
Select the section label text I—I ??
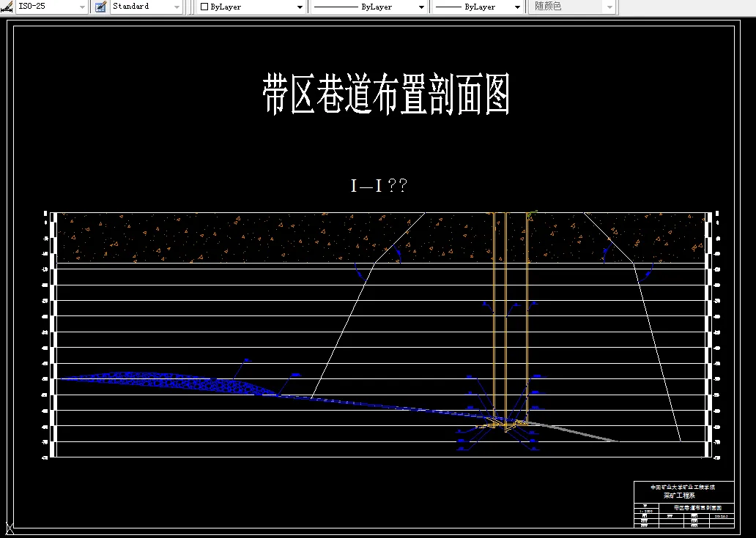379,185
